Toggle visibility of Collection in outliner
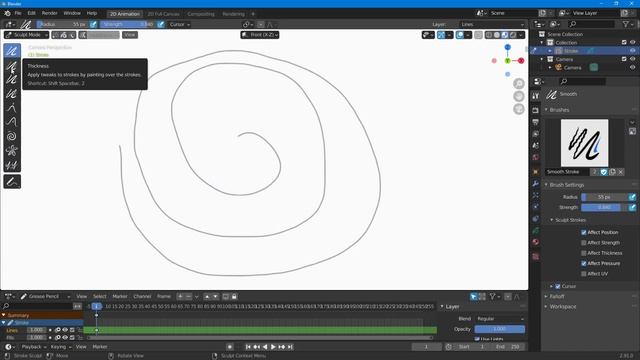The image size is (640, 360). pos(632,42)
